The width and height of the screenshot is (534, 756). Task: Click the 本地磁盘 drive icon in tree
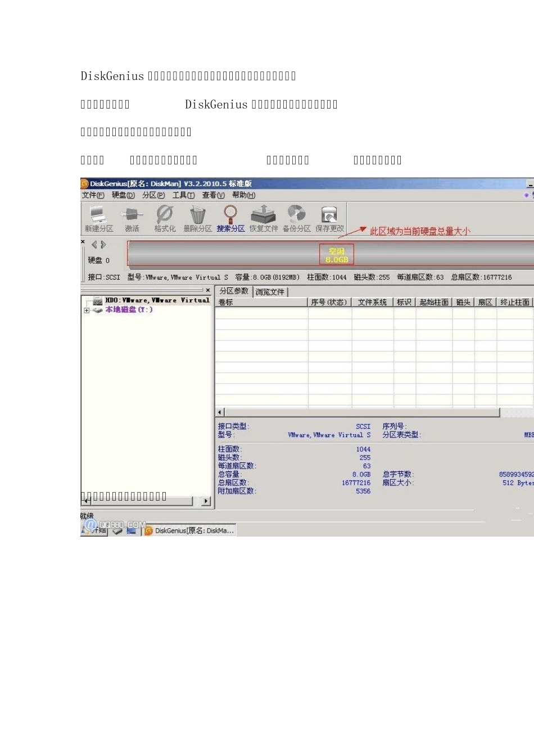point(97,310)
